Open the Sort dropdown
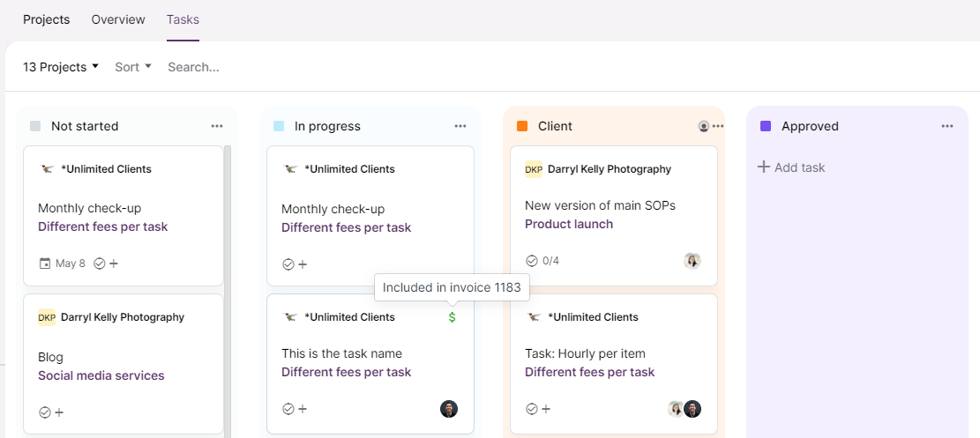The height and width of the screenshot is (438, 980). coord(133,67)
